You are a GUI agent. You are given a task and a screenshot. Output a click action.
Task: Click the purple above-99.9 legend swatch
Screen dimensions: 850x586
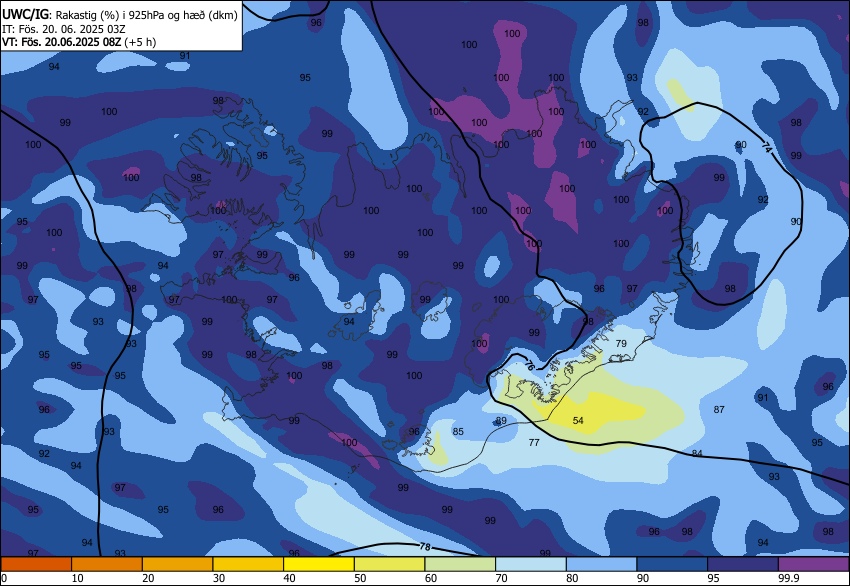point(814,564)
